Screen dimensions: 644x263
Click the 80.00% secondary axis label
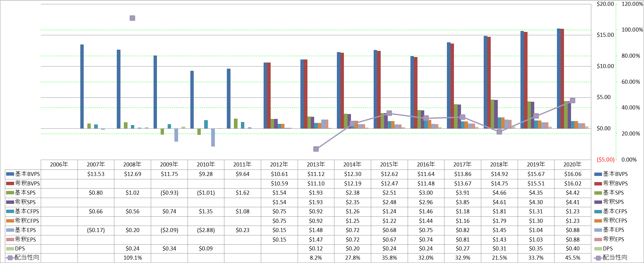(x=631, y=56)
